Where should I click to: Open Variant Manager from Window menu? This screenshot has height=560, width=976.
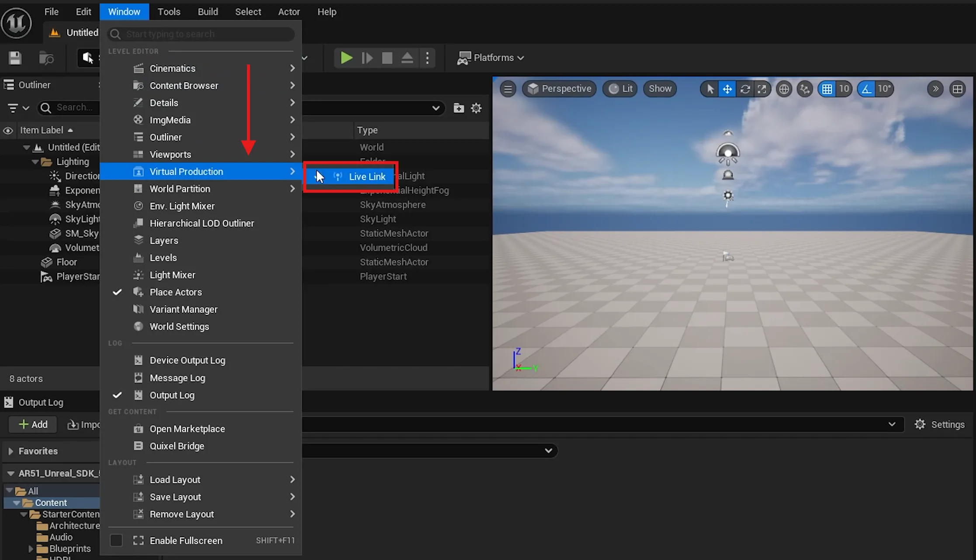click(201, 309)
